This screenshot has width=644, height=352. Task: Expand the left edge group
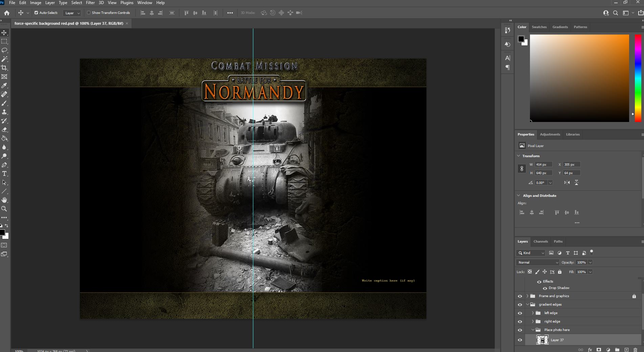pos(533,313)
